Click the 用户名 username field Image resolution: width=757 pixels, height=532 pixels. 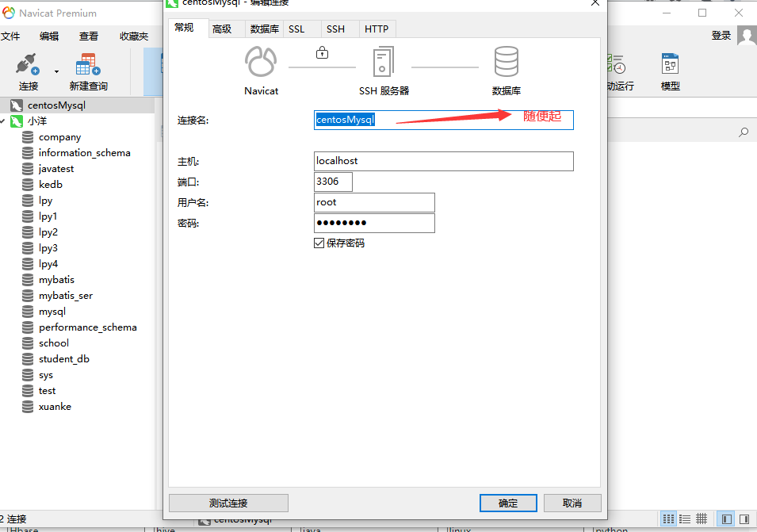coord(374,203)
